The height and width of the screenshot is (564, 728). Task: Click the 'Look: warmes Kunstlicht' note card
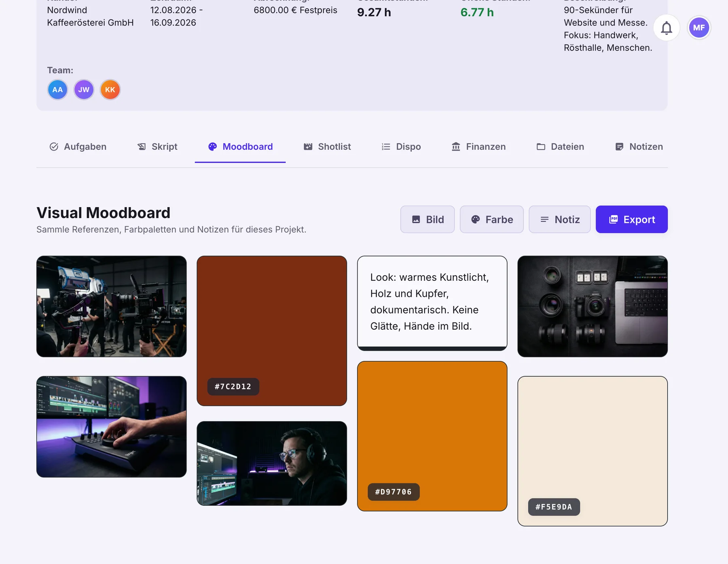coord(432,303)
